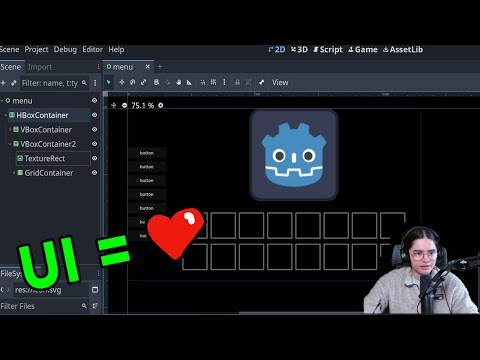The image size is (480, 360).
Task: Instantiate child scene link icon
Action: pyautogui.click(x=14, y=83)
